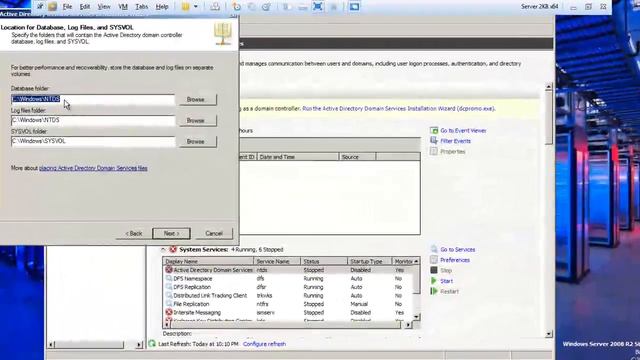The width and height of the screenshot is (640, 360).
Task: Click the revert snapshot toolbar icon
Action: click(x=251, y=7)
